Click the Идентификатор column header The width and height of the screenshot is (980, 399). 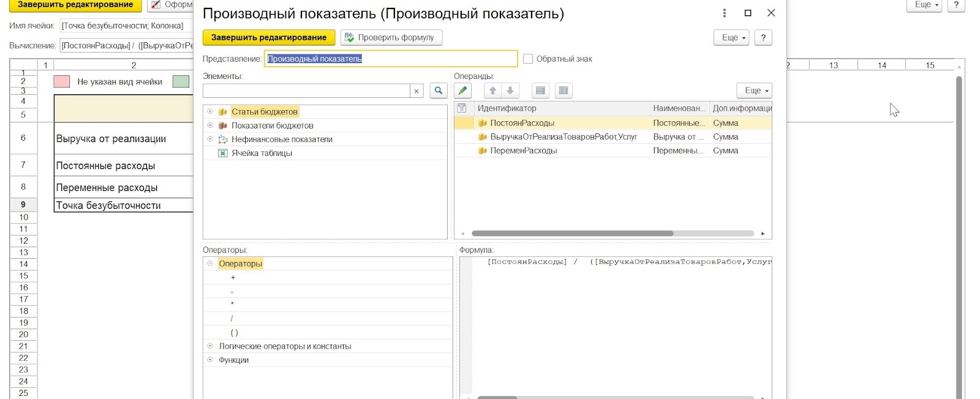click(x=562, y=108)
